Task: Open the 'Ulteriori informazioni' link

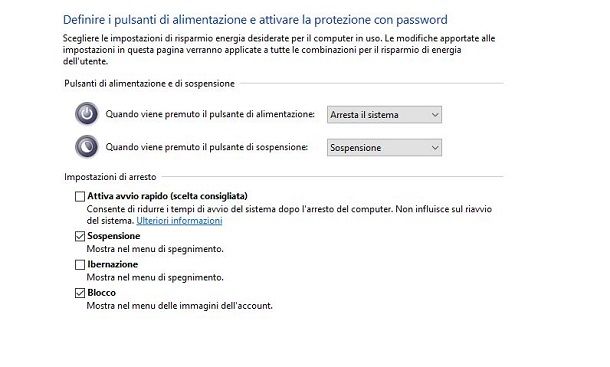Action: tap(179, 221)
